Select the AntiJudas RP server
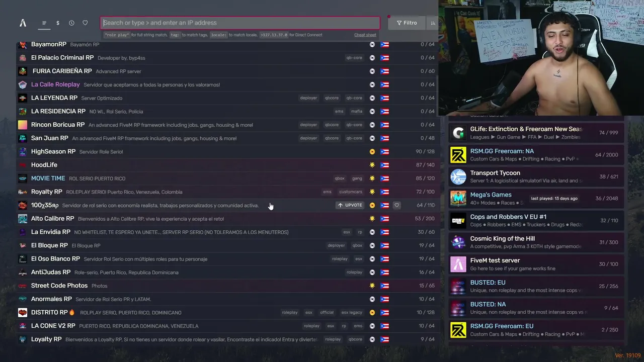This screenshot has height=362, width=644. pyautogui.click(x=227, y=272)
